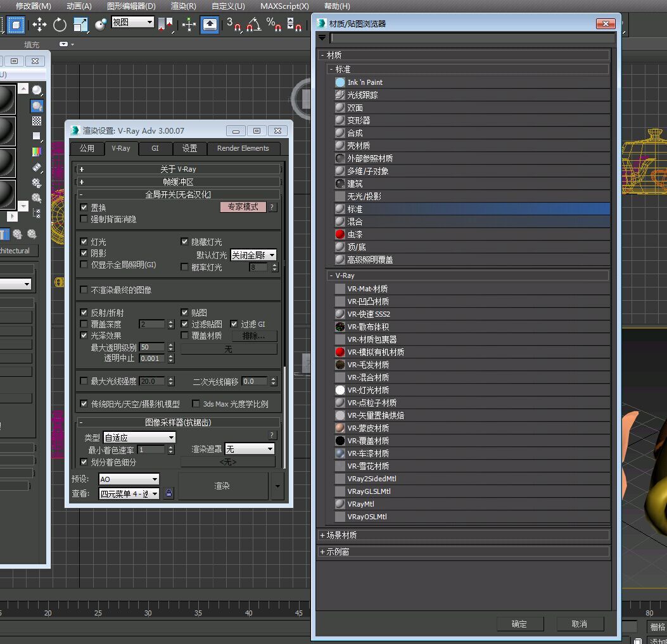Enable 强制背面消隐 checkbox
This screenshot has width=667, height=644.
84,219
